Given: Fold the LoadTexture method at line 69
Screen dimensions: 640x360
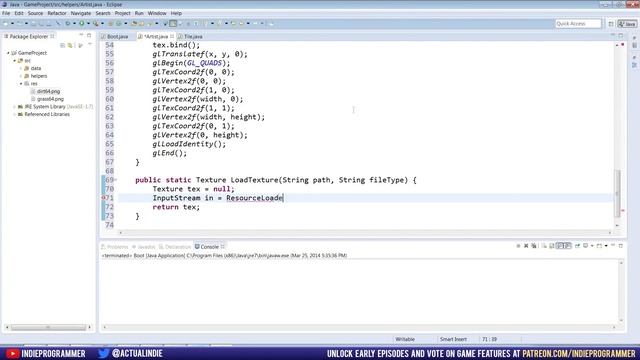Looking at the screenshot, I should pos(116,180).
